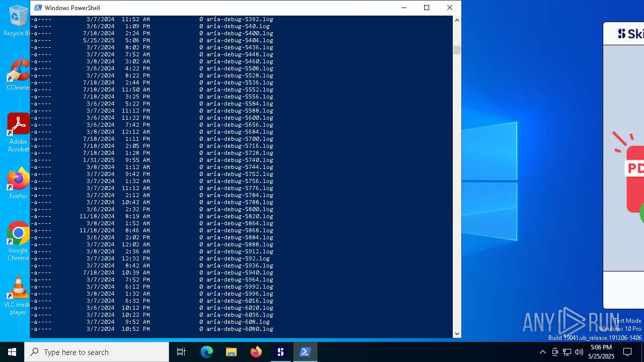The height and width of the screenshot is (362, 644).
Task: Open Microsoft Edge from the taskbar
Action: [x=207, y=352]
